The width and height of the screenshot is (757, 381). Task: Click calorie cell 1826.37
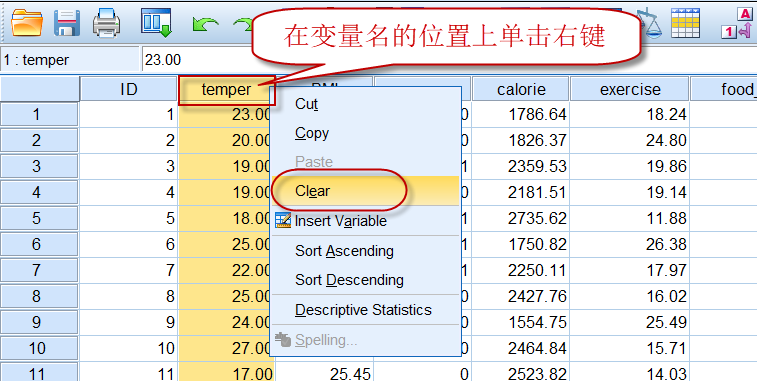(x=521, y=141)
